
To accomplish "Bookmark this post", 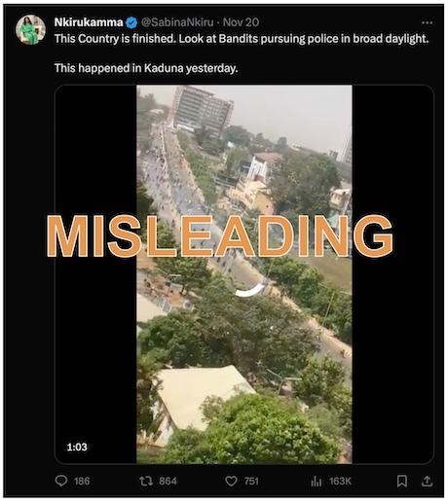I will pos(402,481).
